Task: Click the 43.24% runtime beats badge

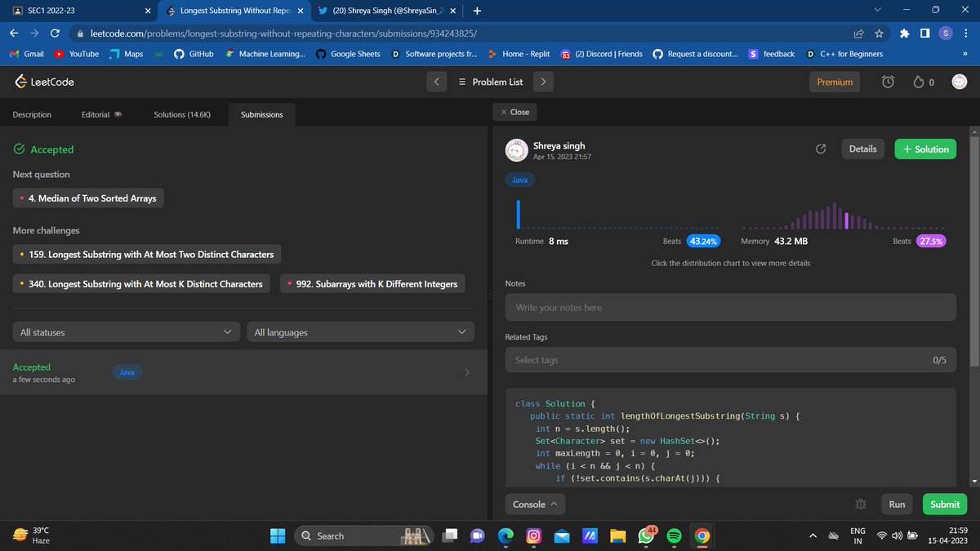Action: pyautogui.click(x=703, y=242)
